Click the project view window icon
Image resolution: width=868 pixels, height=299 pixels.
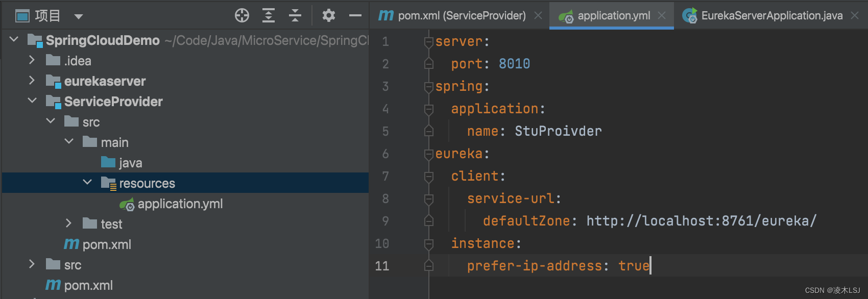22,16
